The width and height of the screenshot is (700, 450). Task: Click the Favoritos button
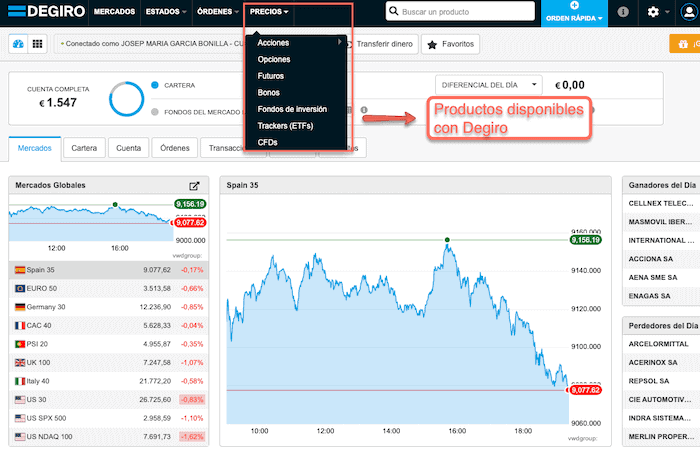[x=450, y=44]
